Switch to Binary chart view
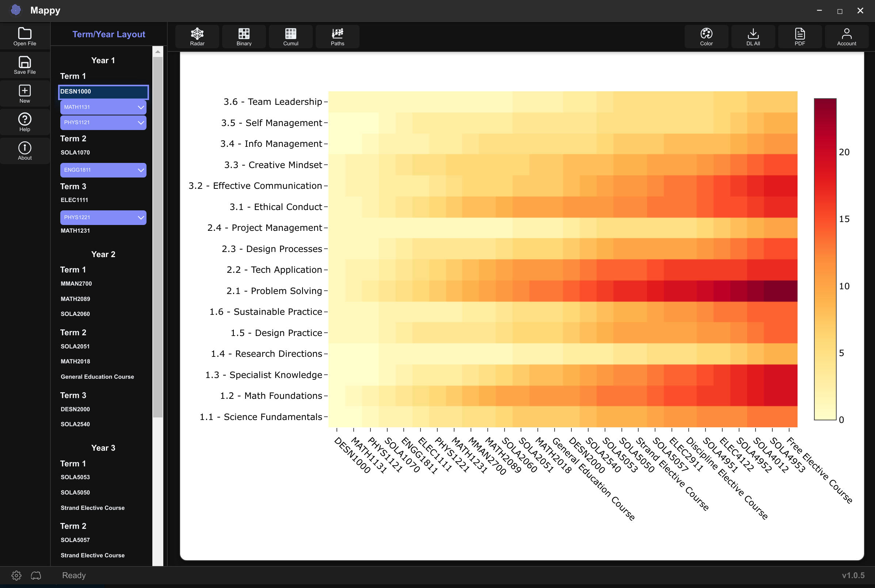 pos(244,36)
